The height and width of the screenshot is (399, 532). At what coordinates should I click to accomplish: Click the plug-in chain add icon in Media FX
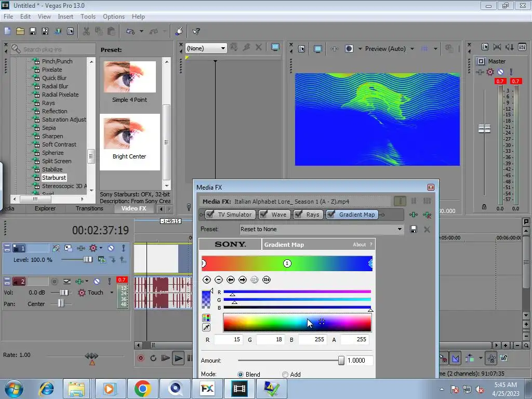click(x=413, y=215)
